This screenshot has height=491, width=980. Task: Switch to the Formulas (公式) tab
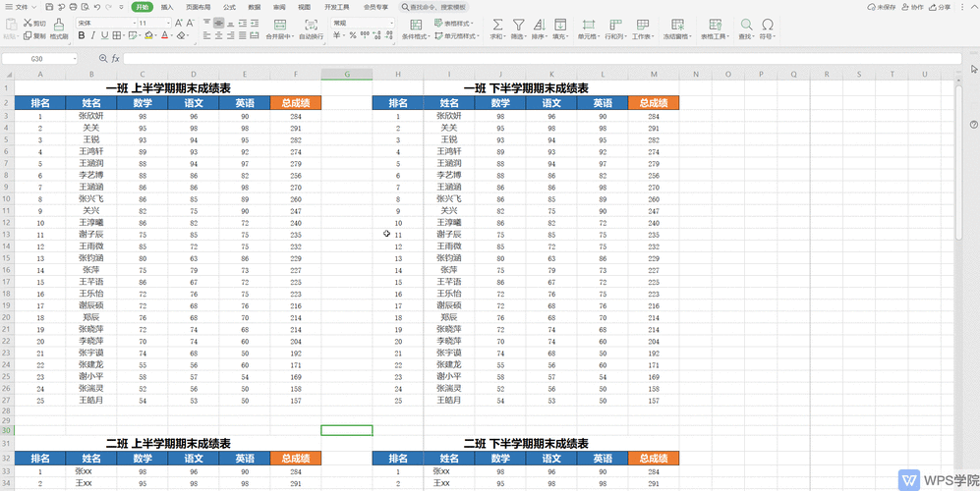click(x=229, y=8)
